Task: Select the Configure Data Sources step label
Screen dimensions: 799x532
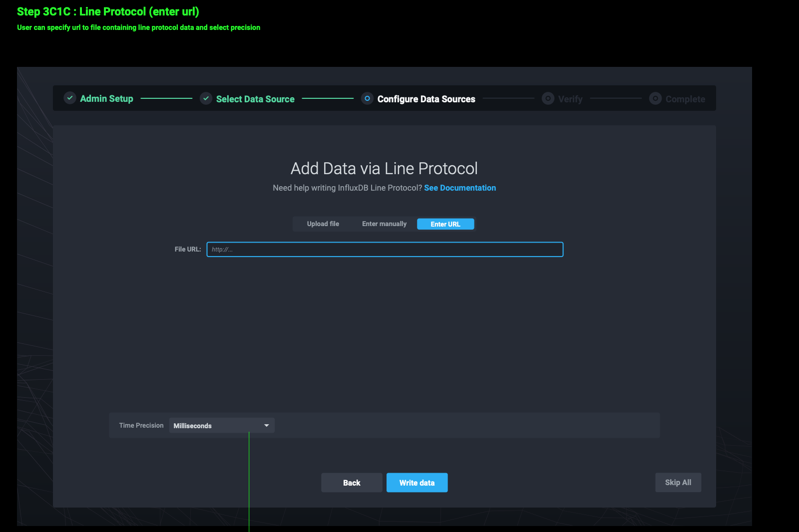Action: click(426, 99)
